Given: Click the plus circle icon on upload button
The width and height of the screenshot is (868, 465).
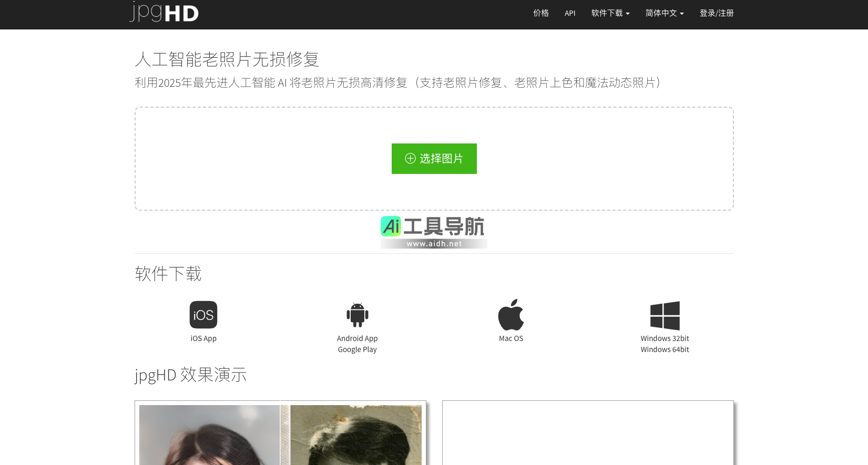Looking at the screenshot, I should 410,159.
